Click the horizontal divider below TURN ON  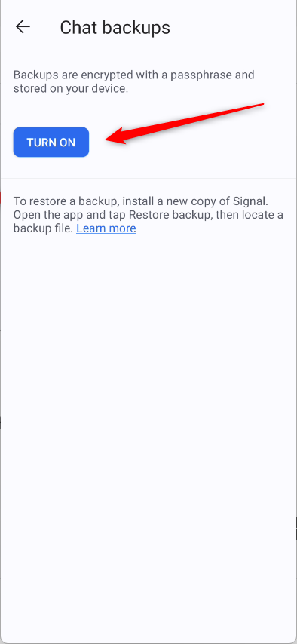(148, 179)
